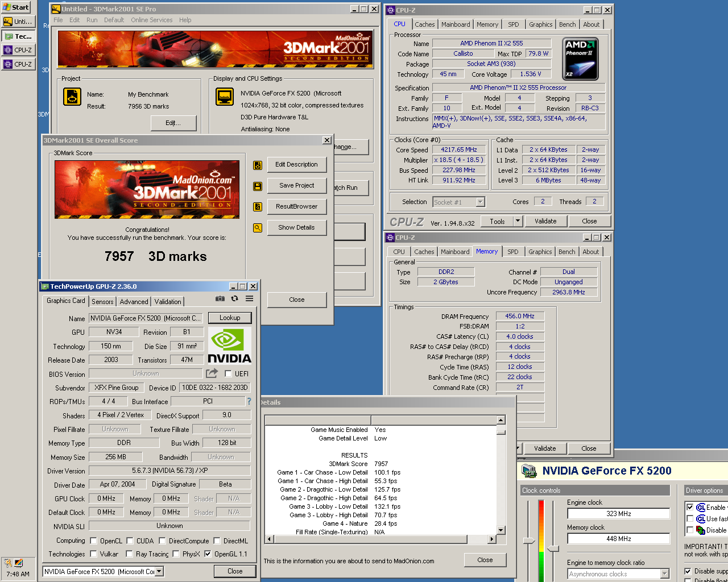Toggle the OpenCL checkbox

point(93,541)
